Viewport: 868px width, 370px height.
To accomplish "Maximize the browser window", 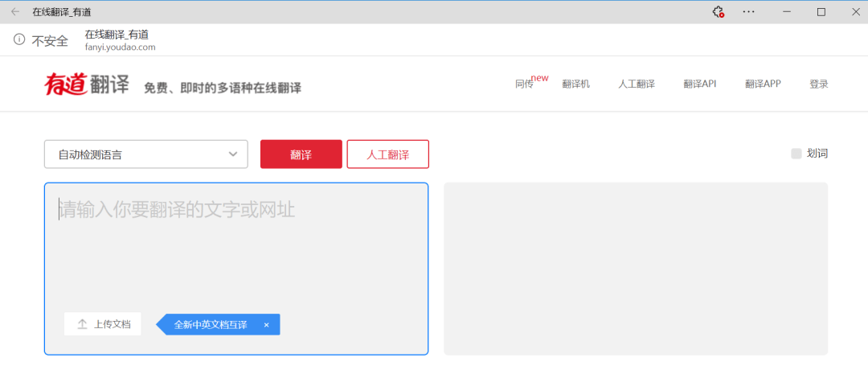I will (x=821, y=11).
